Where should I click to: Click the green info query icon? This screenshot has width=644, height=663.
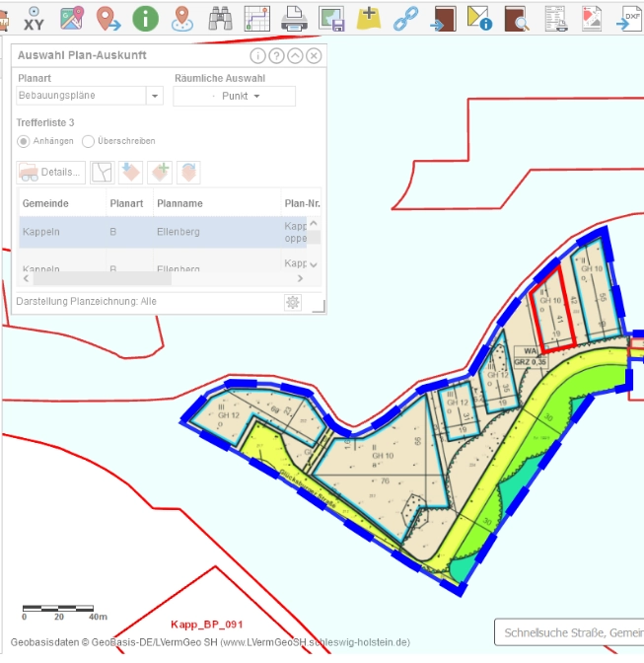click(x=145, y=17)
